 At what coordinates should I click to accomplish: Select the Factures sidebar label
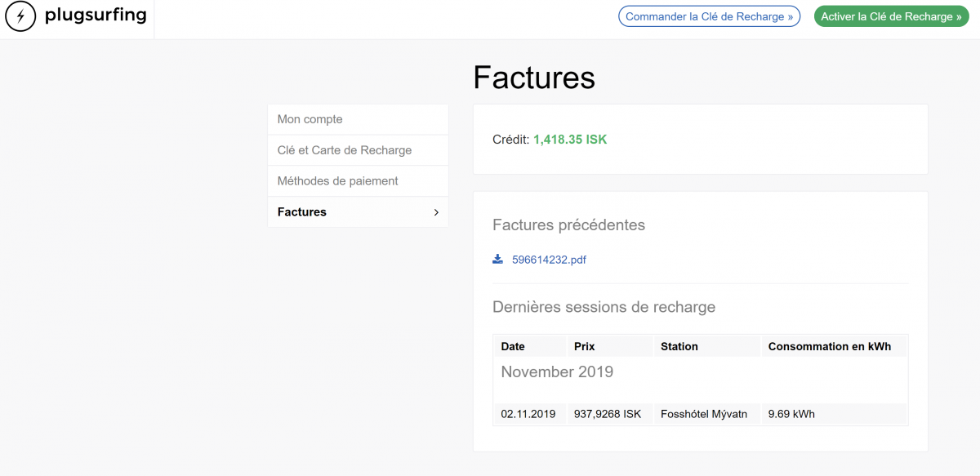[x=302, y=212]
